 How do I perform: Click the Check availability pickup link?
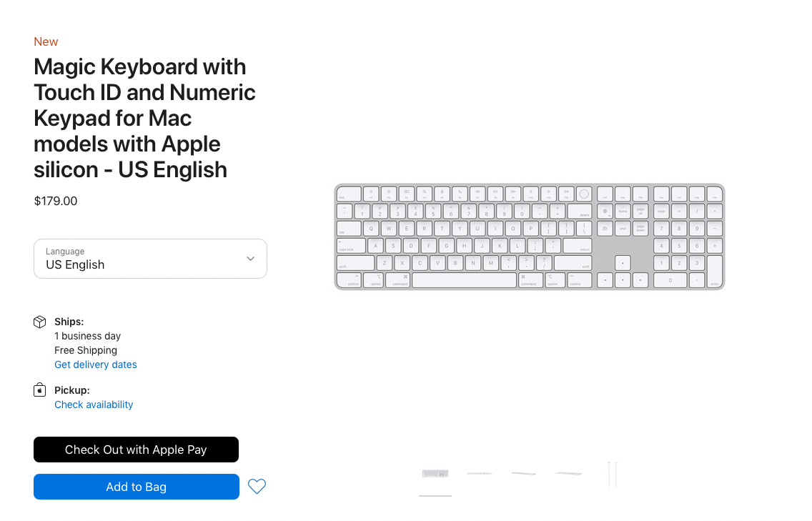click(x=94, y=405)
